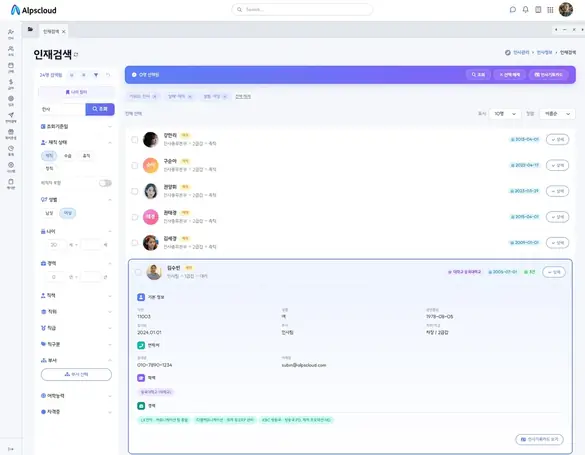The width and height of the screenshot is (585, 455).
Task: Collapse details of expanded 김수빈 card
Action: coord(554,272)
